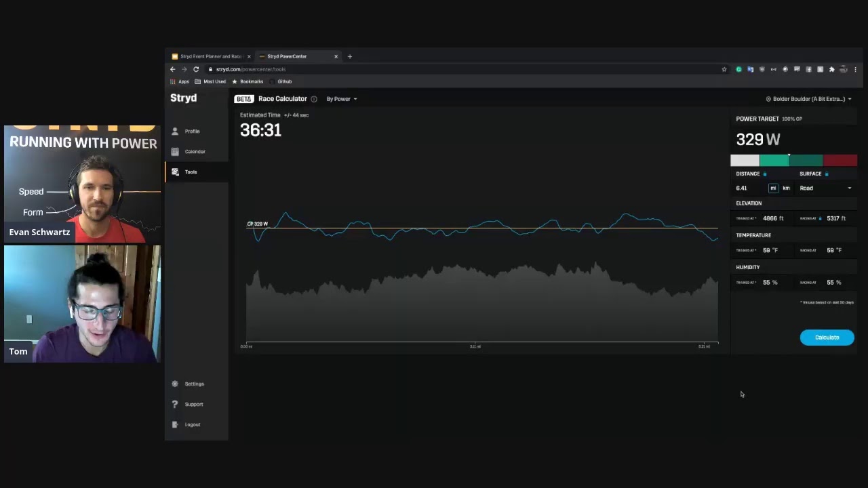
Task: Click the dark green zone of power bar
Action: pyautogui.click(x=806, y=161)
